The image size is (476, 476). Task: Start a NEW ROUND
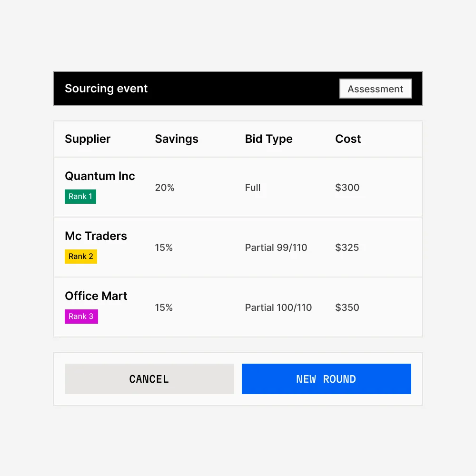pos(326,379)
